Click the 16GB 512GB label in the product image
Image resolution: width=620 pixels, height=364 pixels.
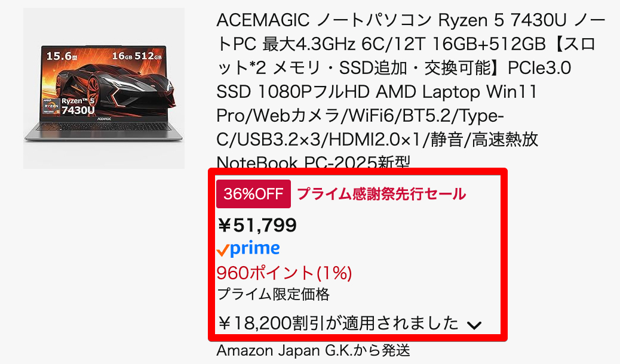137,55
